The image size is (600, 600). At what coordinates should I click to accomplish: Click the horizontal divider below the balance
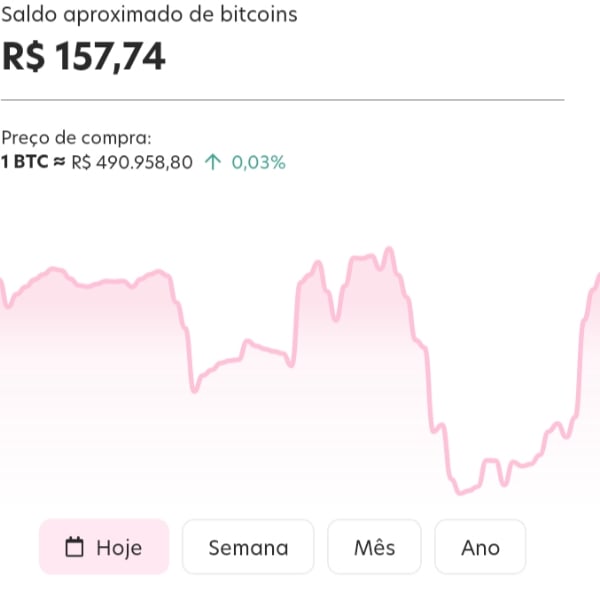coord(283,100)
